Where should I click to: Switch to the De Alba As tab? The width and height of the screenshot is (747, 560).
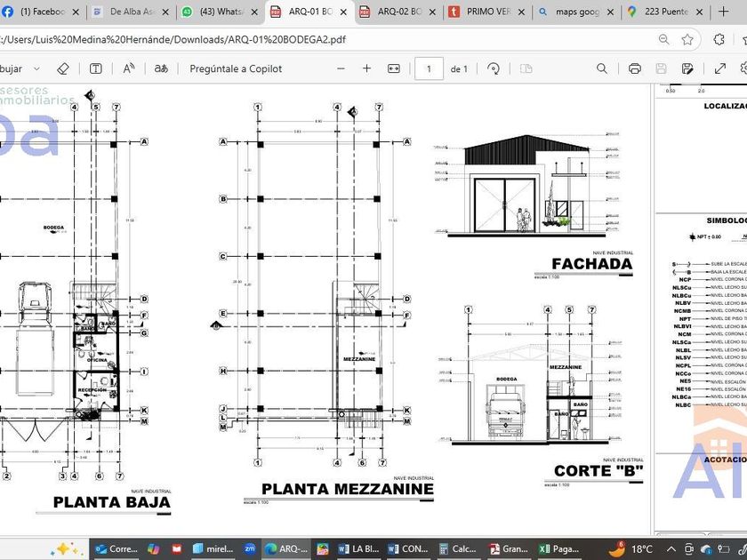[x=131, y=12]
